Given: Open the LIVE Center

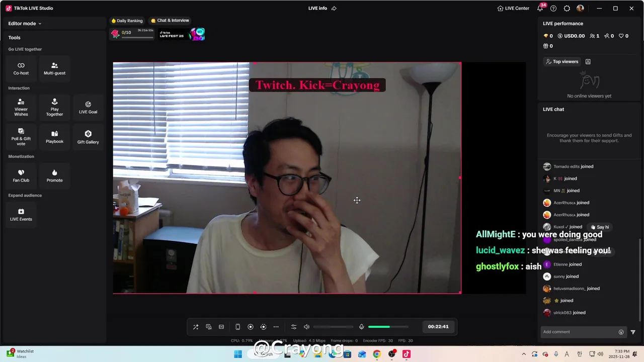Looking at the screenshot, I should (x=513, y=9).
